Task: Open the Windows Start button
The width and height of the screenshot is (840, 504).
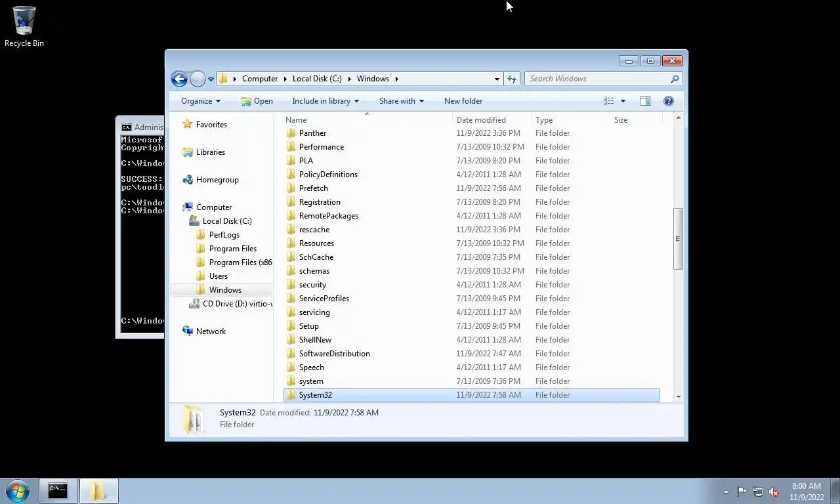Action: [18, 491]
